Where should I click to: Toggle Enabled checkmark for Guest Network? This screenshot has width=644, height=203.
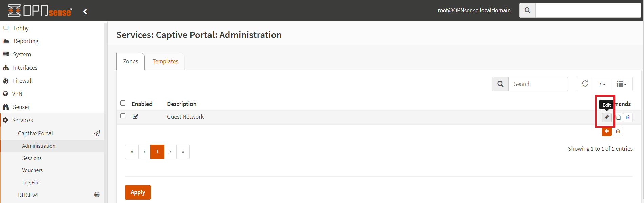[x=135, y=116]
